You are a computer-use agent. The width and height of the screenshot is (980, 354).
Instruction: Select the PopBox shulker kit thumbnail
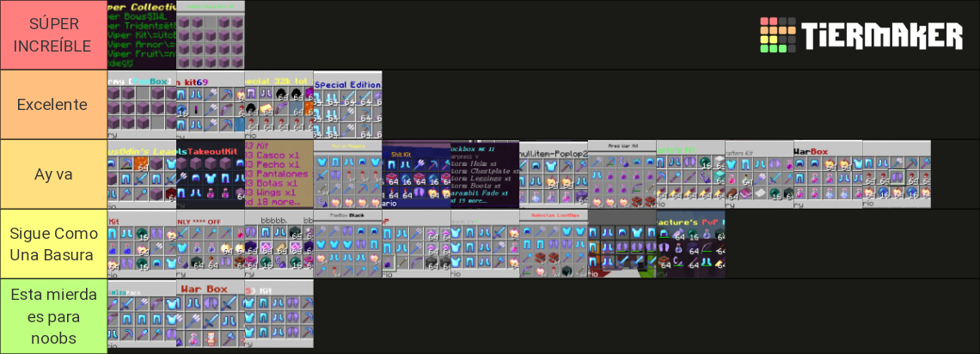click(x=142, y=105)
